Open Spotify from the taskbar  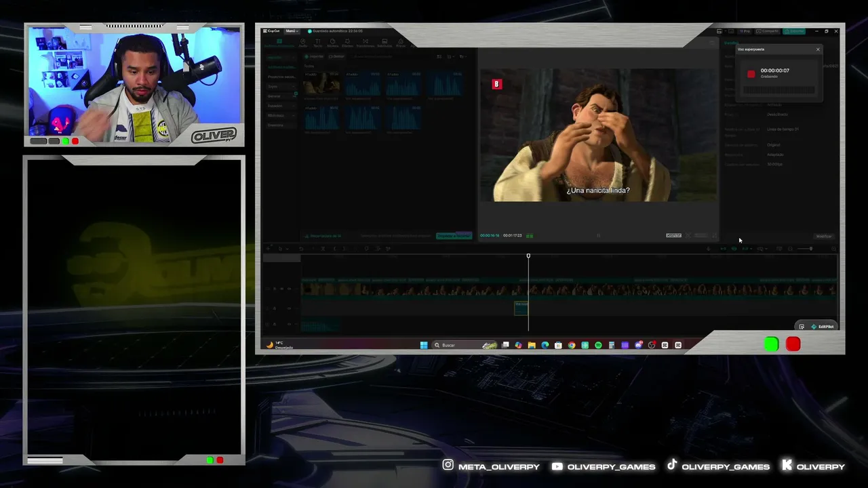point(598,345)
